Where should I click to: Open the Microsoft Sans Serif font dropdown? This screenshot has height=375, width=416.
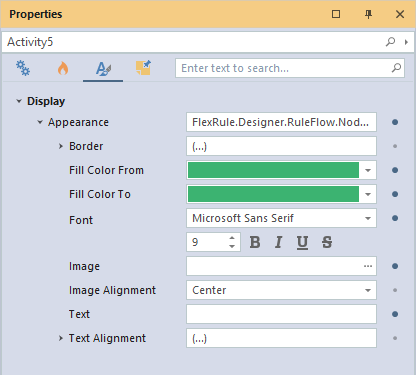(x=368, y=218)
